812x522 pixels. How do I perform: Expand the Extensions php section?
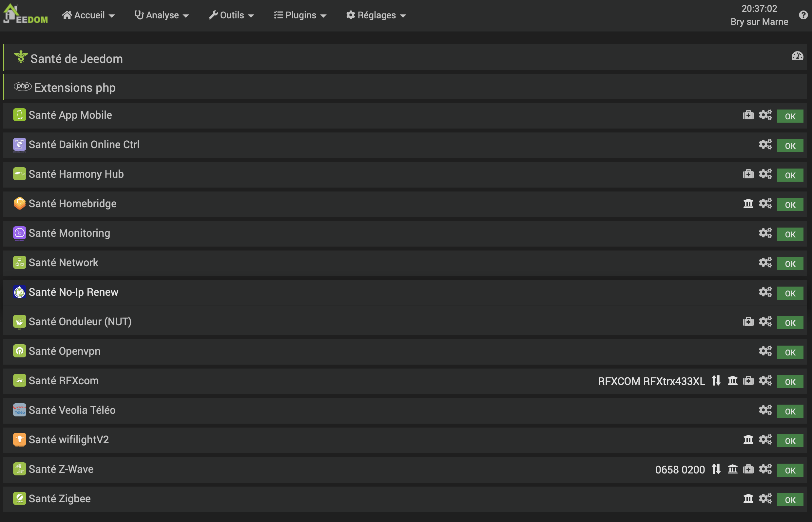click(x=74, y=88)
